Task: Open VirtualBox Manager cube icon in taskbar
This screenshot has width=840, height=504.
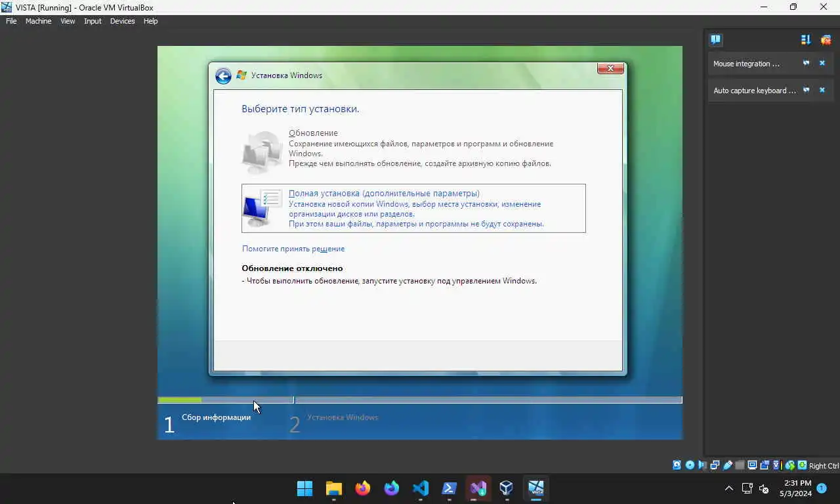Action: 506,488
